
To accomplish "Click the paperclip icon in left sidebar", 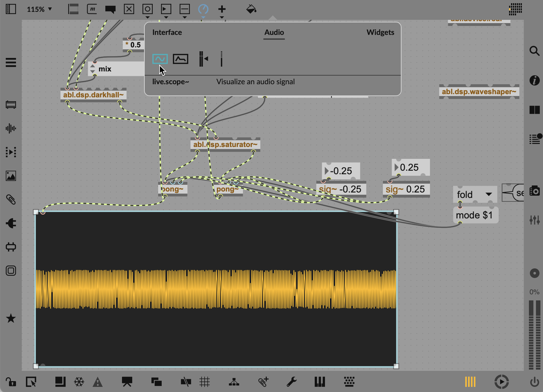I will [x=11, y=200].
